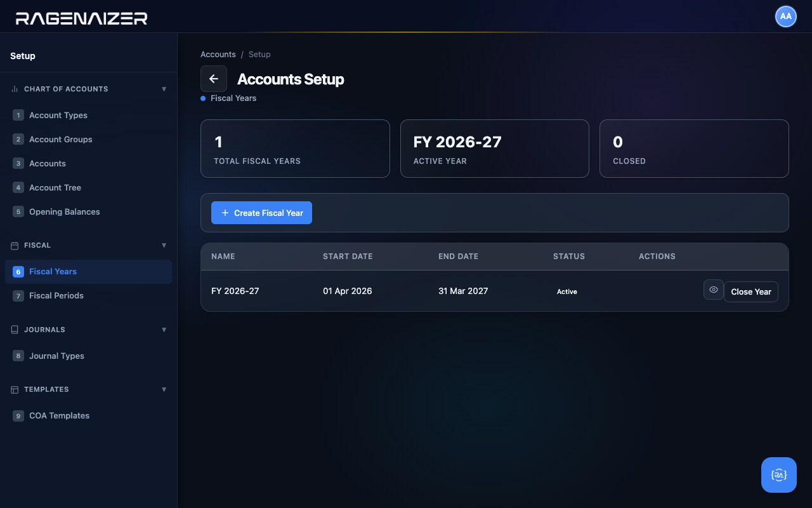Click the number 2 badge beside Account Groups
This screenshot has height=508, width=812.
coord(18,139)
